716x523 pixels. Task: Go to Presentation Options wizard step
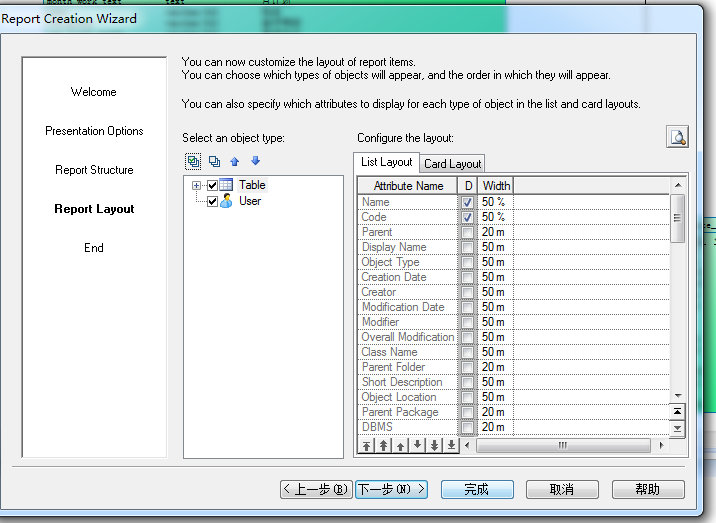coord(94,131)
